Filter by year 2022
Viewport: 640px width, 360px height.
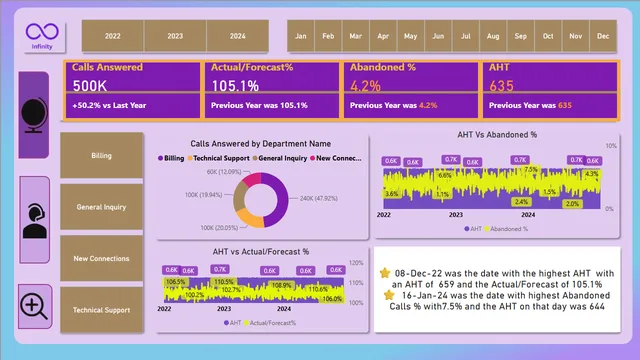113,36
